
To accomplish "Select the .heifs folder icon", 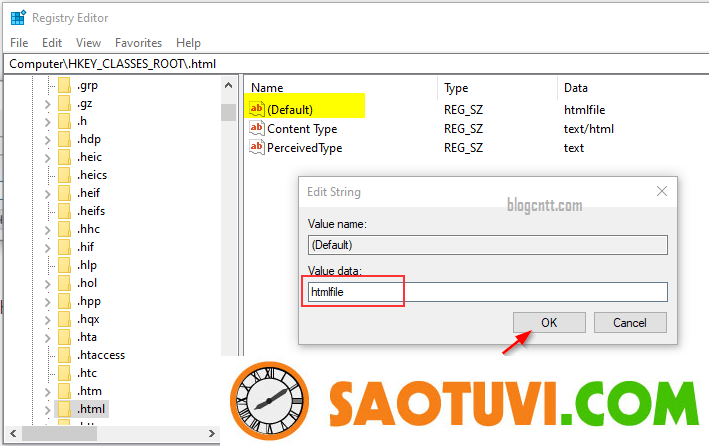I will tap(64, 211).
